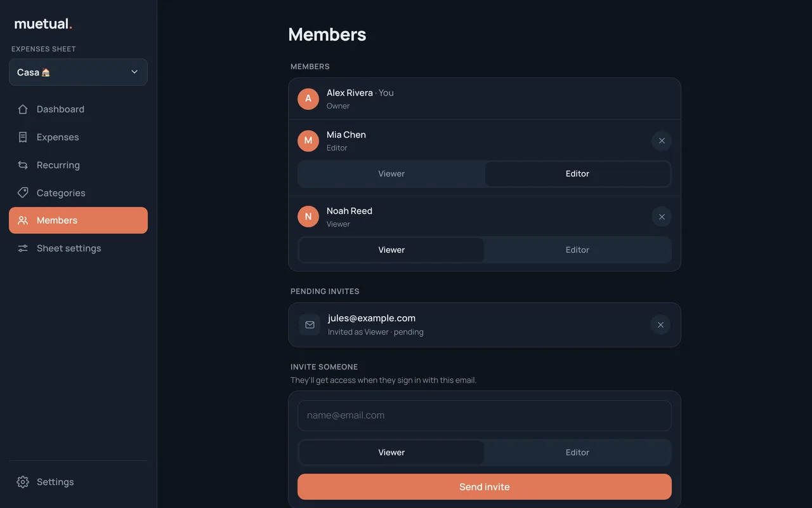
Task: Choose Editor role for new invite
Action: coord(577,452)
